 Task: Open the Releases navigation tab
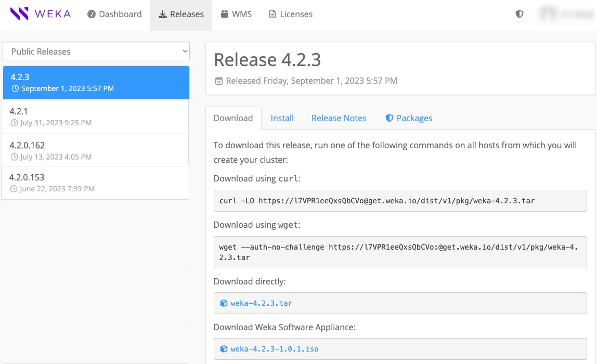click(181, 14)
